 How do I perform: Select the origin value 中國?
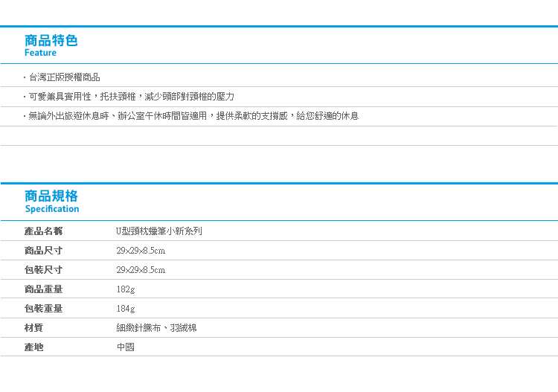click(x=126, y=347)
